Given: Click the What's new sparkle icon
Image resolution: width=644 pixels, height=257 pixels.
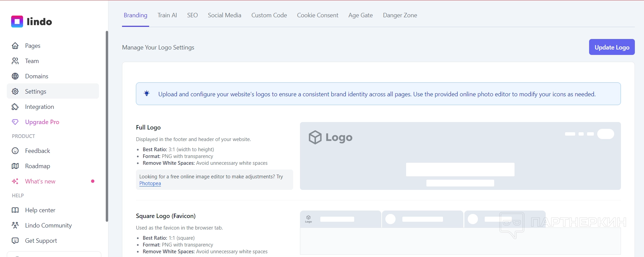Looking at the screenshot, I should (x=15, y=181).
